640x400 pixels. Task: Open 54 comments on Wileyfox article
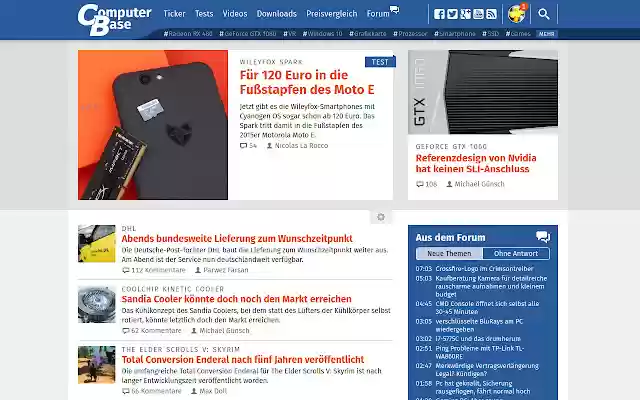point(248,146)
